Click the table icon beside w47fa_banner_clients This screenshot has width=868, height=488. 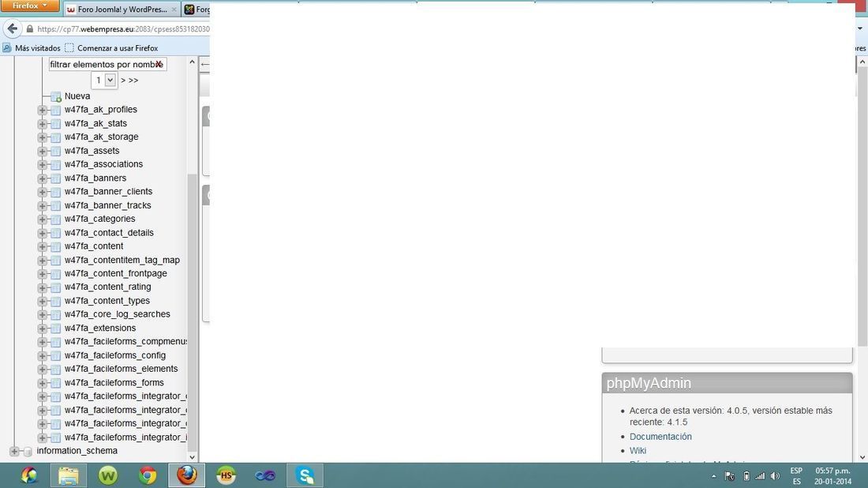point(55,192)
